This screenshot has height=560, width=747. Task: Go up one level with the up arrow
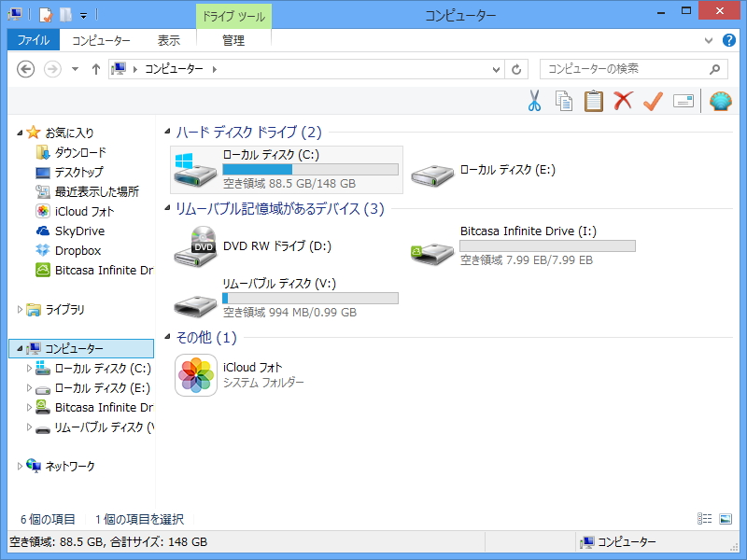(96, 69)
